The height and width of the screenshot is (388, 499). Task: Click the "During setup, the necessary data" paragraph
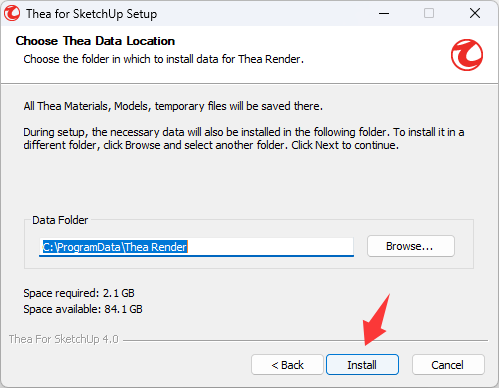click(x=244, y=139)
